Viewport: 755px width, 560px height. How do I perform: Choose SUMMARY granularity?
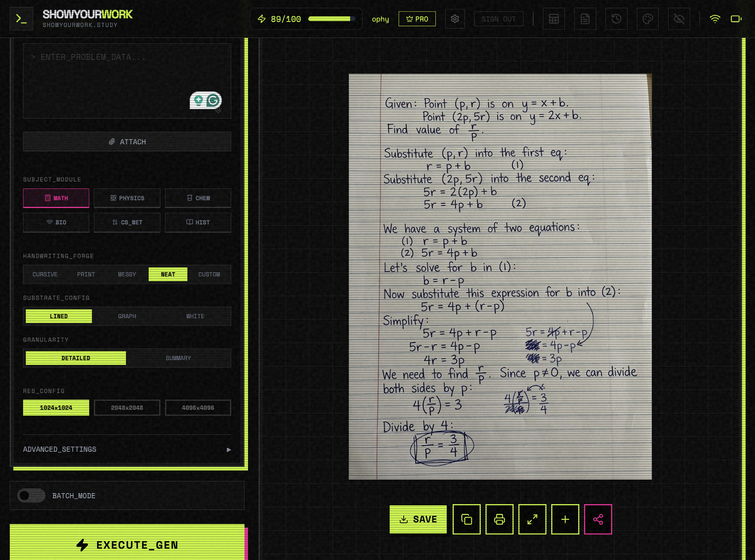click(178, 358)
